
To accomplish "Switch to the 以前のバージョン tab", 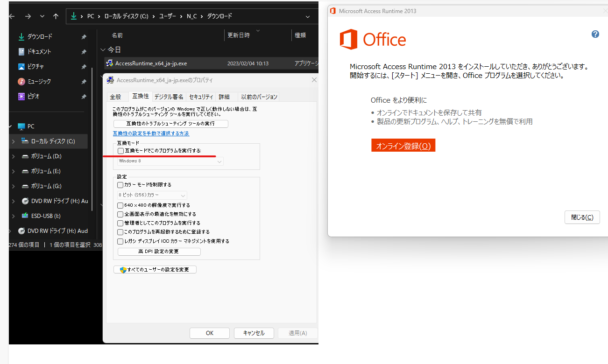I will click(x=259, y=97).
